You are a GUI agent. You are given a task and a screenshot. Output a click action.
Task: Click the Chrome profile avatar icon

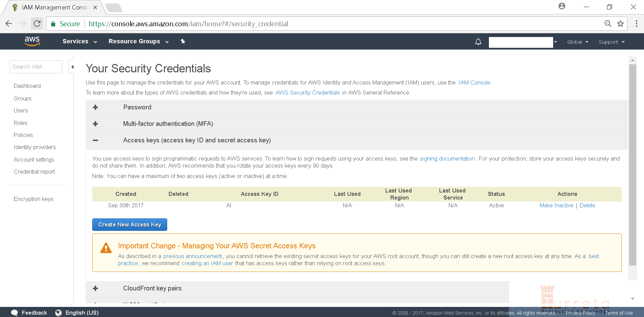click(562, 6)
